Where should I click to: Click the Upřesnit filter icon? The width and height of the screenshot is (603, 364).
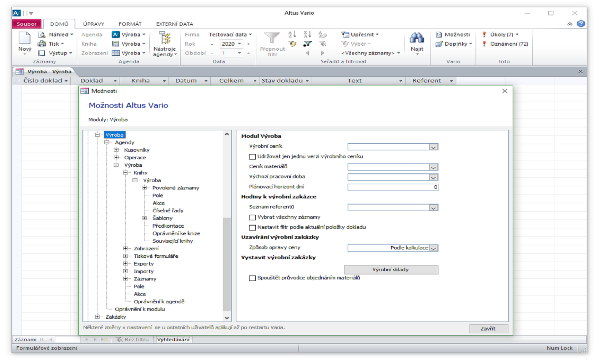345,35
